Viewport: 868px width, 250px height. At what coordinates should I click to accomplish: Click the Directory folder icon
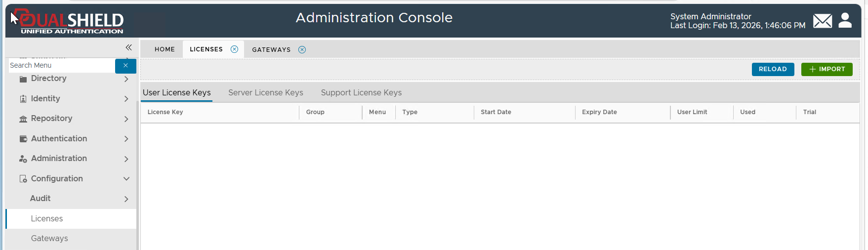(23, 79)
